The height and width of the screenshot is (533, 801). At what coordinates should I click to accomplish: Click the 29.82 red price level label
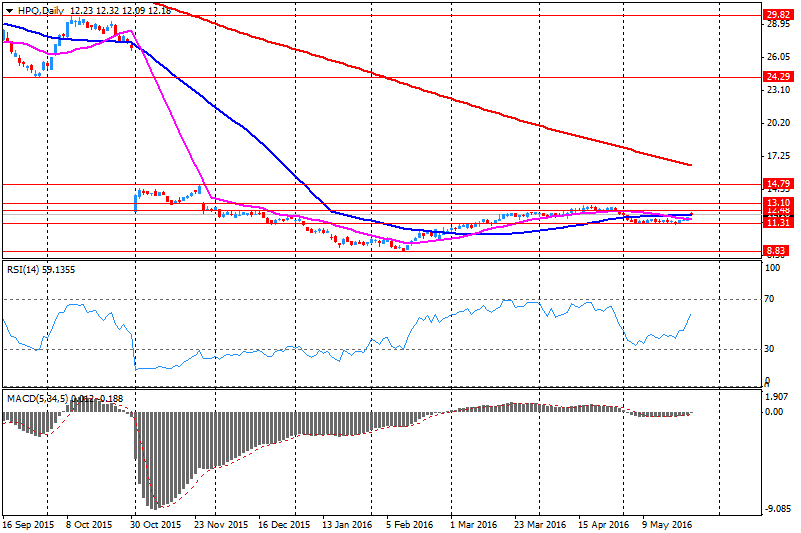coord(778,15)
